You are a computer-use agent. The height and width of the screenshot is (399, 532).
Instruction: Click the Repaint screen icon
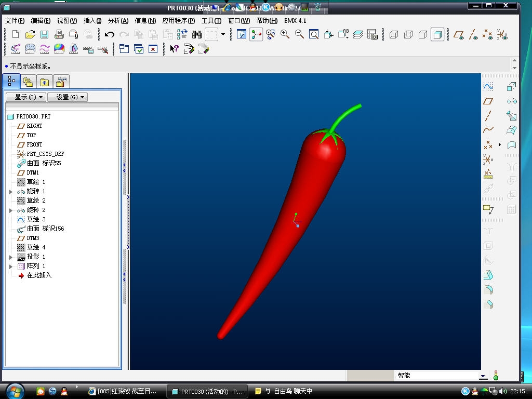[241, 34]
